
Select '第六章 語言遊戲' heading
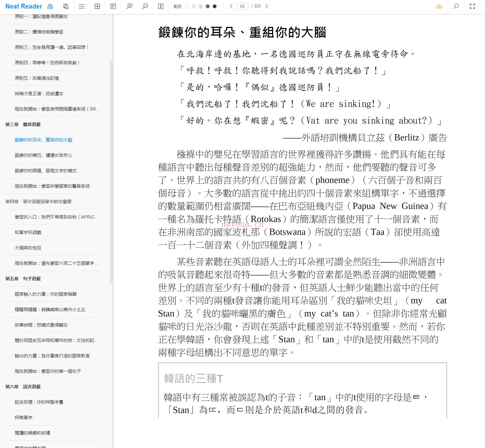(23, 387)
